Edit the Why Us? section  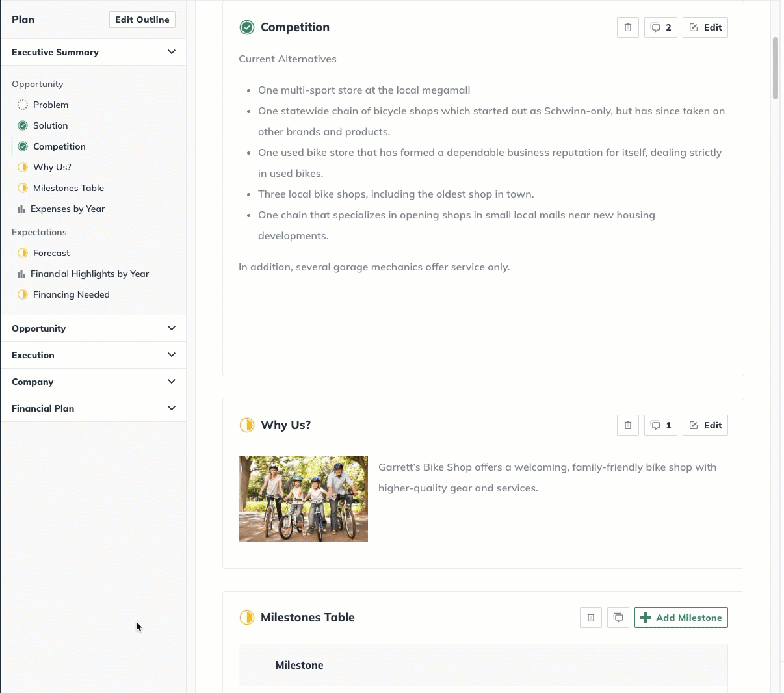[x=705, y=425]
